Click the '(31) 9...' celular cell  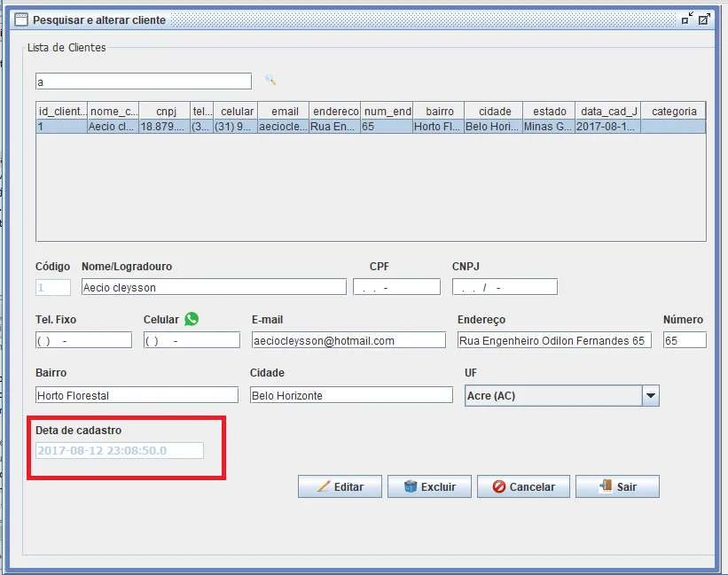point(236,126)
